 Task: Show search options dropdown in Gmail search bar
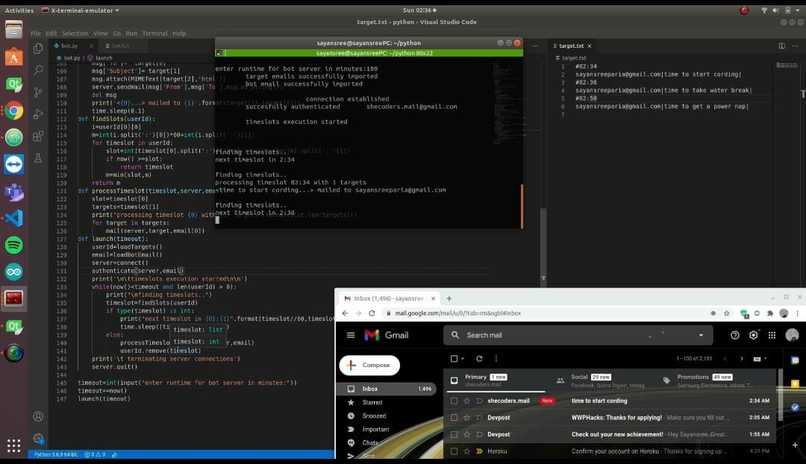(701, 335)
